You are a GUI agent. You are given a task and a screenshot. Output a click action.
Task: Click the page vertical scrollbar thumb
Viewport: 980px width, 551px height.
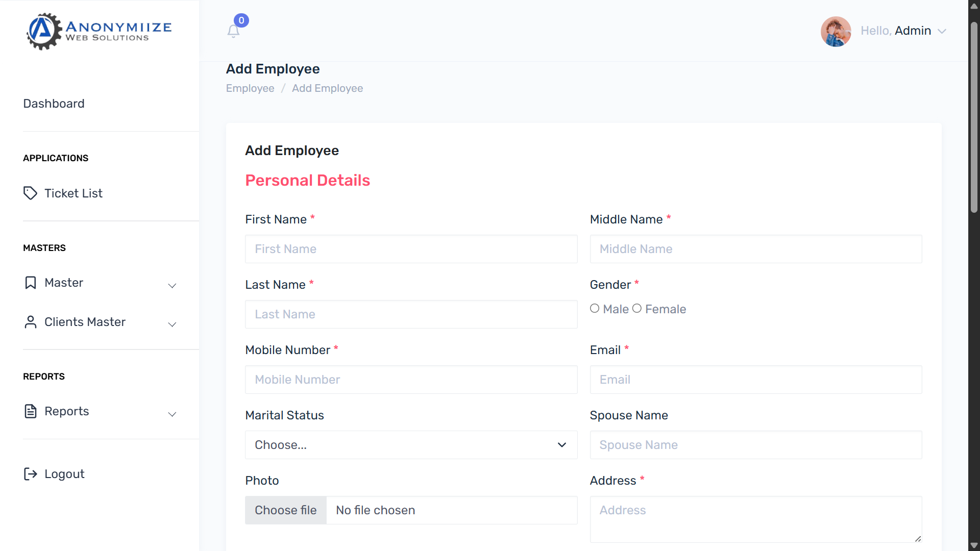pyautogui.click(x=974, y=117)
